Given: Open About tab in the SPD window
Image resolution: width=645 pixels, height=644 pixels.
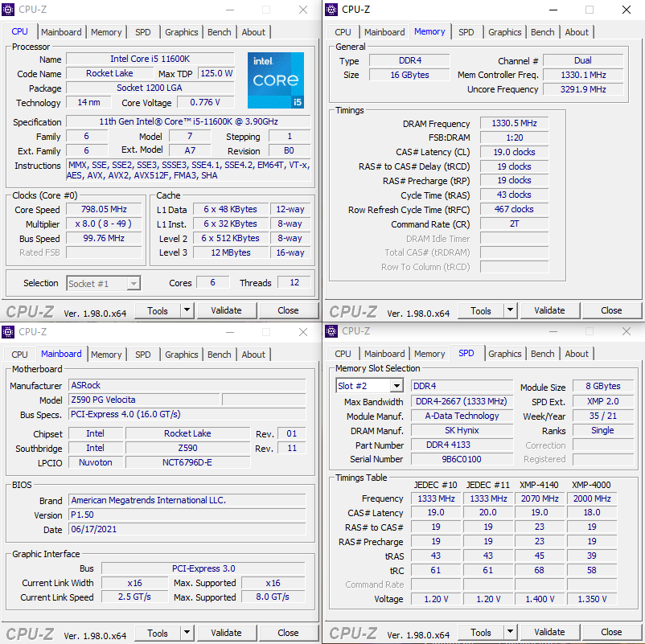Looking at the screenshot, I should click(x=577, y=354).
